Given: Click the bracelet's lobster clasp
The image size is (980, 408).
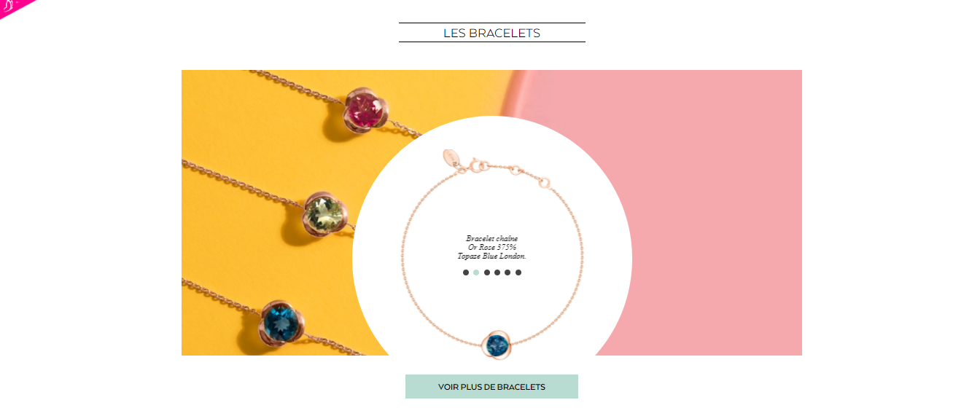Looking at the screenshot, I should pos(478,165).
